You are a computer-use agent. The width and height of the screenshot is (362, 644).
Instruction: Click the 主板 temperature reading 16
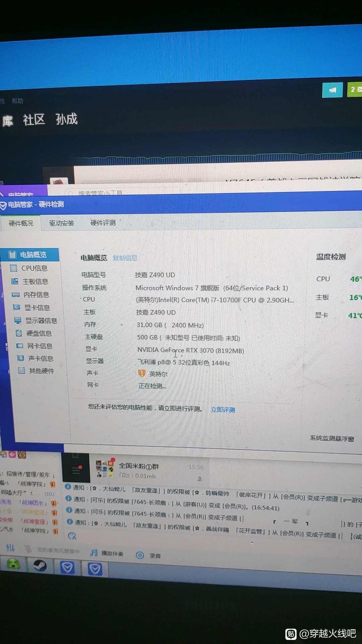click(355, 298)
